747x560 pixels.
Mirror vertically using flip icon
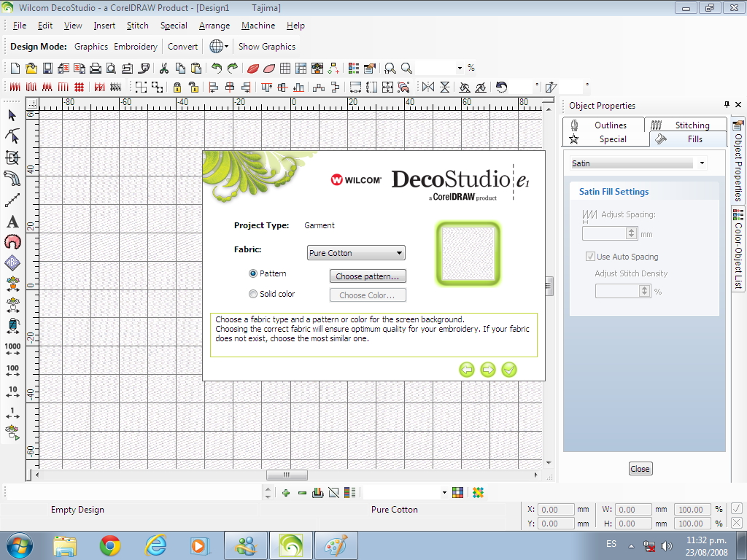click(x=444, y=87)
